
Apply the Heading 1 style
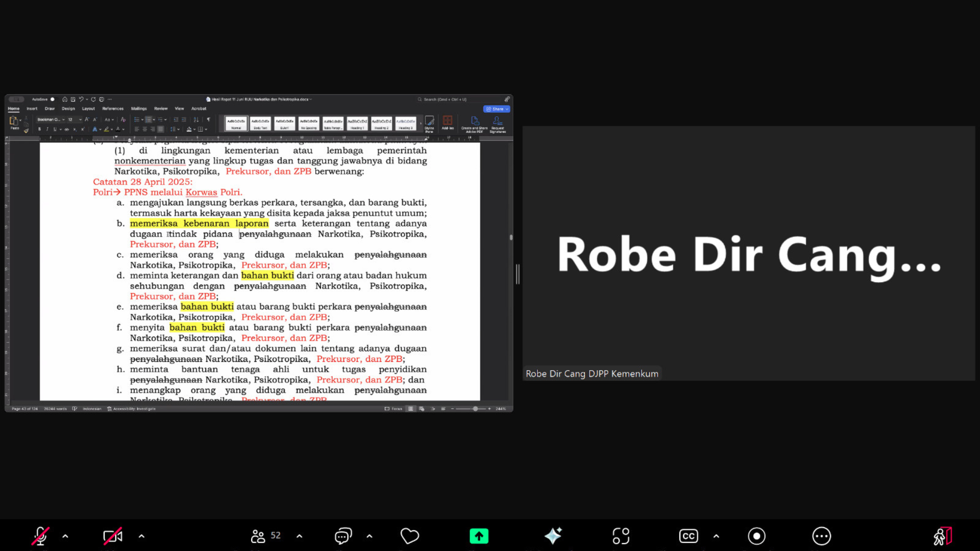357,123
